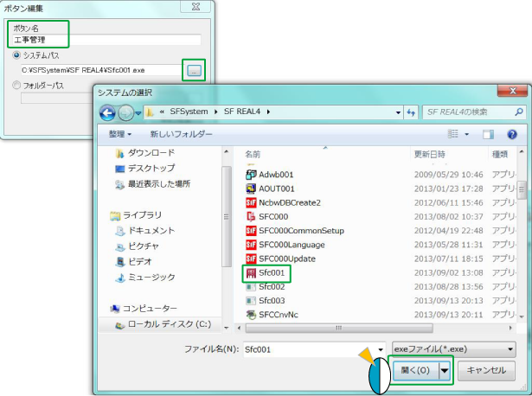Select the AOUT001 file icon
This screenshot has height=396, width=532.
coord(251,188)
